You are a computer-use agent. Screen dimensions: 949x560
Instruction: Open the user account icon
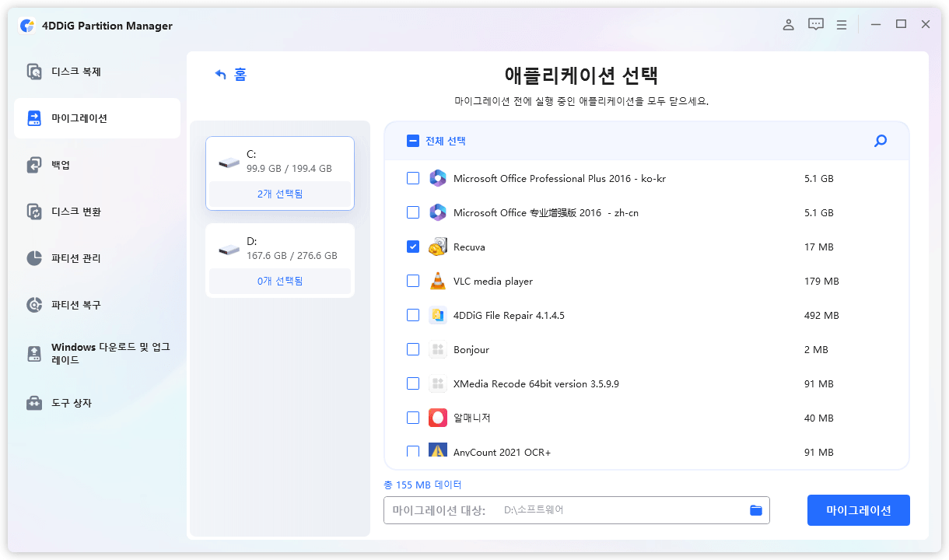(788, 25)
